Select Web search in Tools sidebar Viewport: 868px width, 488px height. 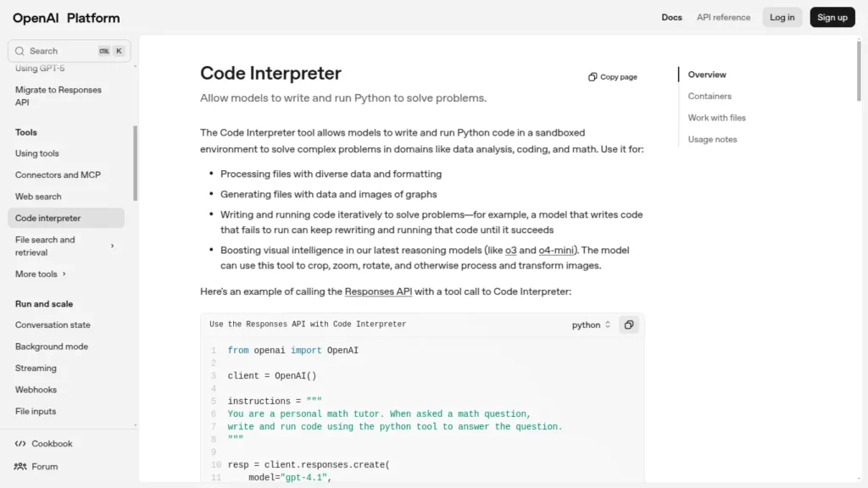(38, 197)
